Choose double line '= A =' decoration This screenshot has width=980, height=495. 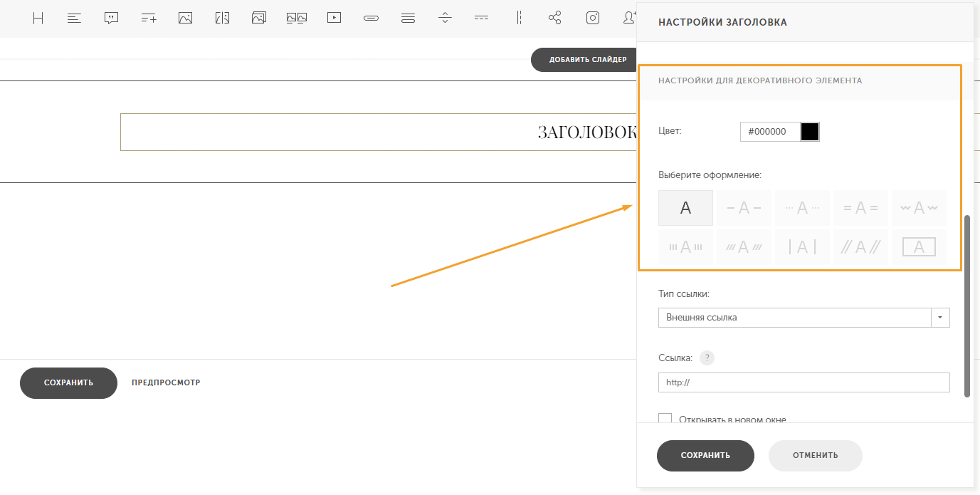[x=860, y=208]
